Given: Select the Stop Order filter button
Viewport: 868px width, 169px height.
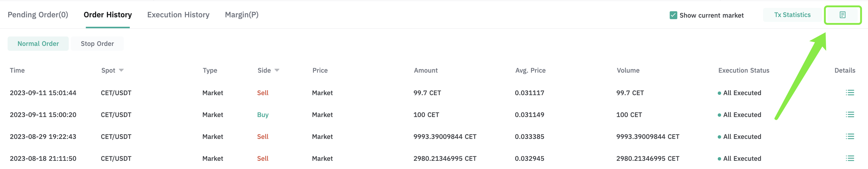Looking at the screenshot, I should pyautogui.click(x=97, y=44).
